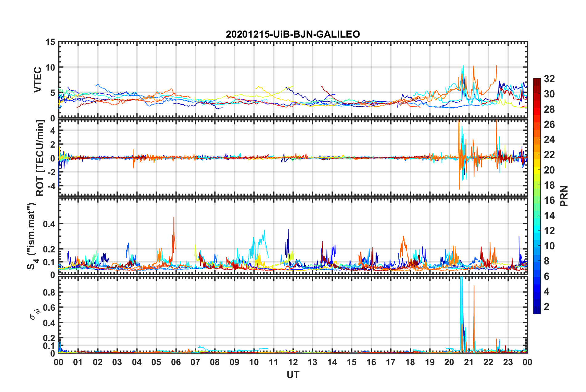Click VTEC axis tick 10
The image size is (586, 392).
tap(50, 67)
